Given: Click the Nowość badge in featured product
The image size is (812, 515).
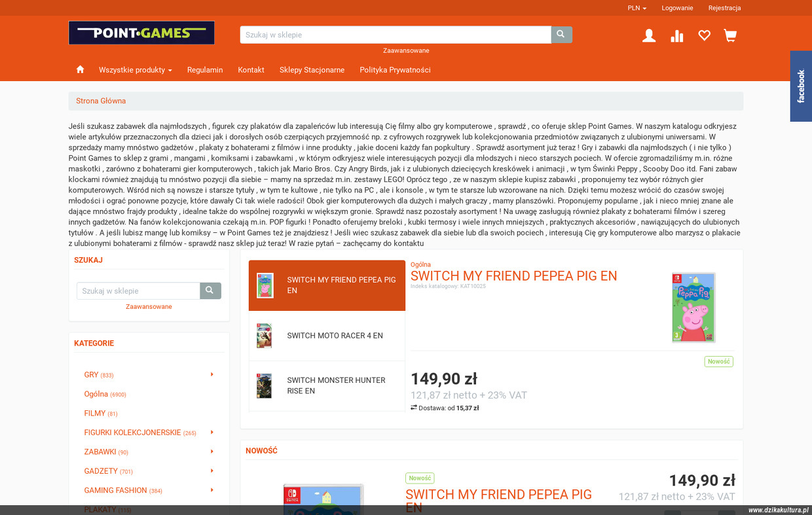Looking at the screenshot, I should coord(718,361).
